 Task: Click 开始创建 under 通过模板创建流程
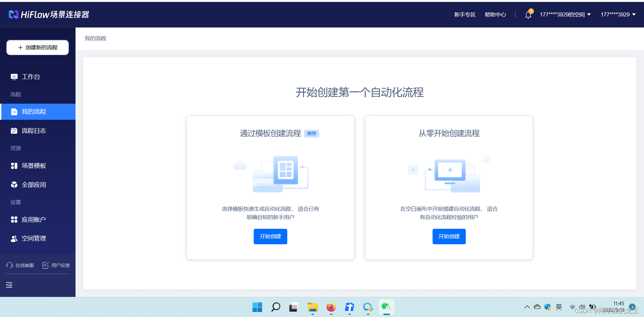[270, 236]
